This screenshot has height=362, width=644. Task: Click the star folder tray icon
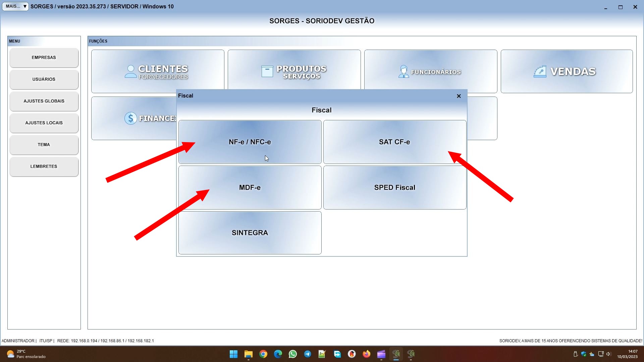pos(592,354)
